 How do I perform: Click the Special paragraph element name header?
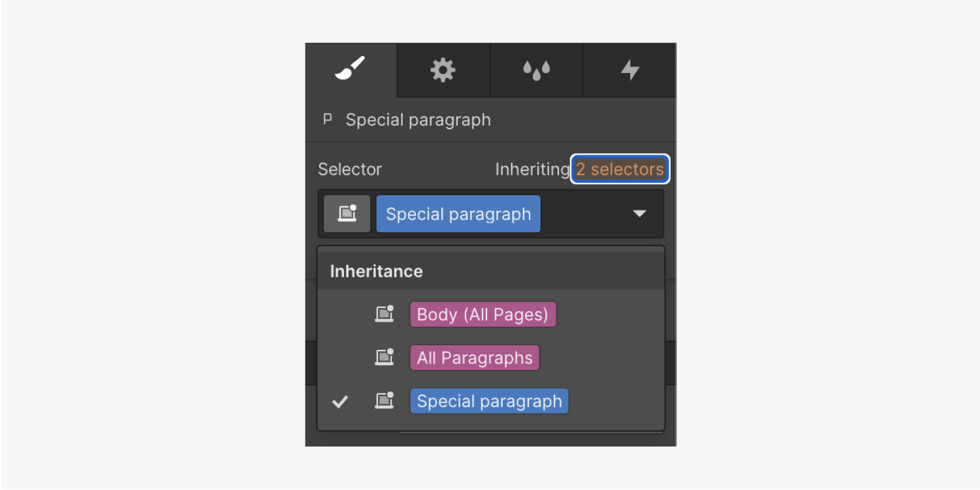pos(418,120)
